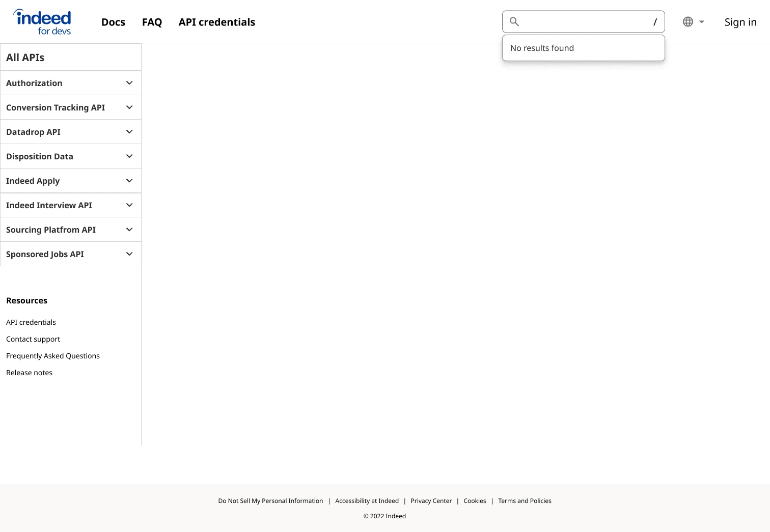Expand Sponsored Jobs API chevron
Image resolution: width=770 pixels, height=532 pixels.
coord(129,254)
